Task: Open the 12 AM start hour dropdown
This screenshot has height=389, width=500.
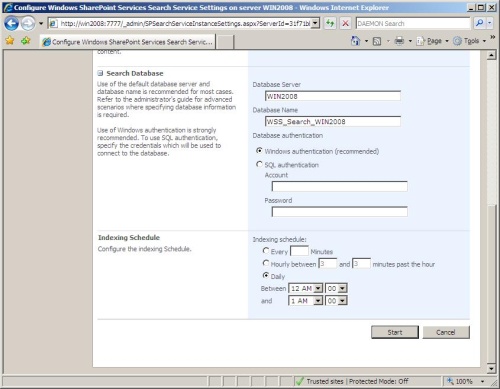Action: point(306,288)
